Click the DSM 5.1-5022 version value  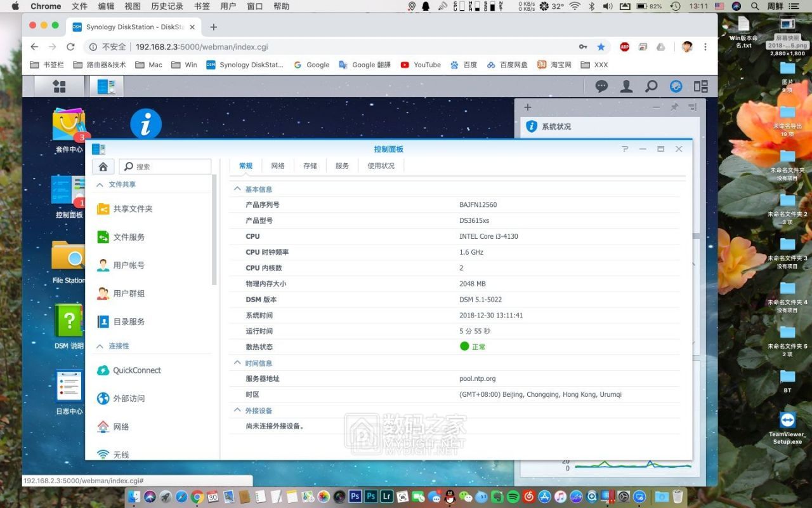pos(480,300)
